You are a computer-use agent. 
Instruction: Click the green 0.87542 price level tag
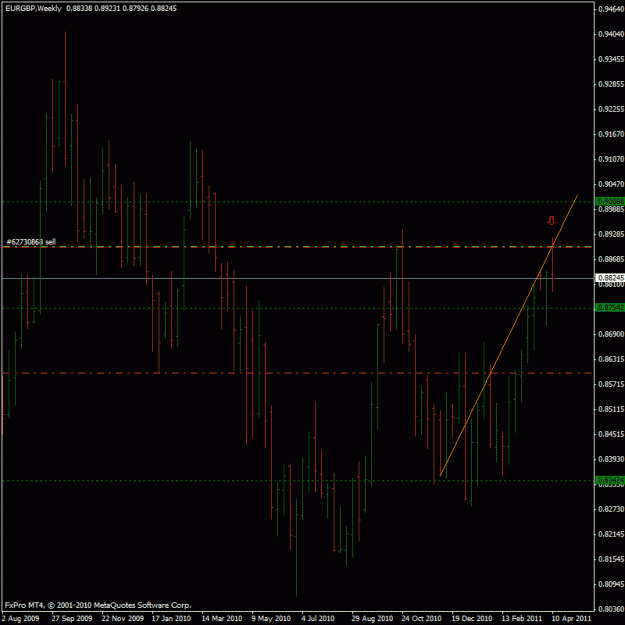point(610,308)
